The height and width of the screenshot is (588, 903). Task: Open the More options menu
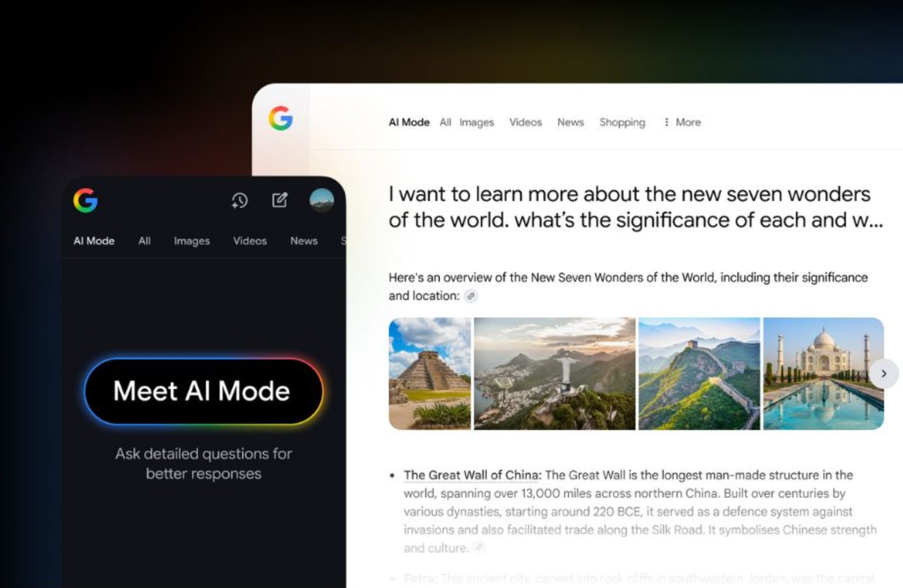pos(682,122)
